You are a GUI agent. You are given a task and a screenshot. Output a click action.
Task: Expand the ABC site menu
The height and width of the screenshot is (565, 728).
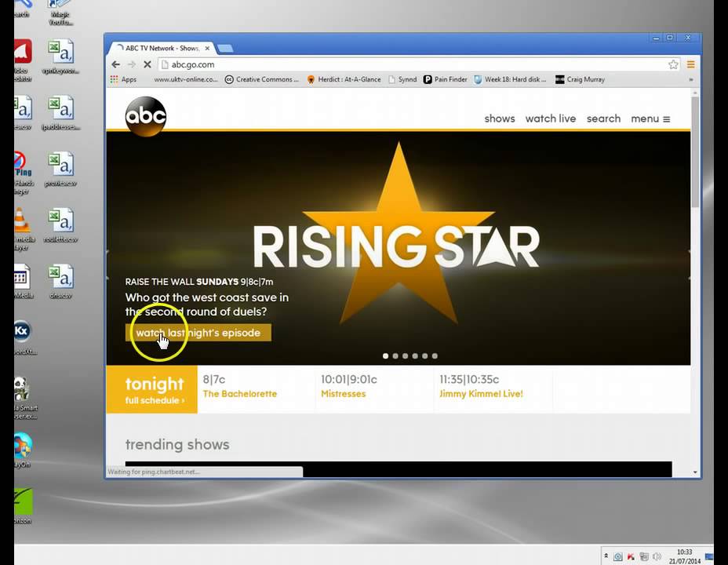[x=650, y=118]
